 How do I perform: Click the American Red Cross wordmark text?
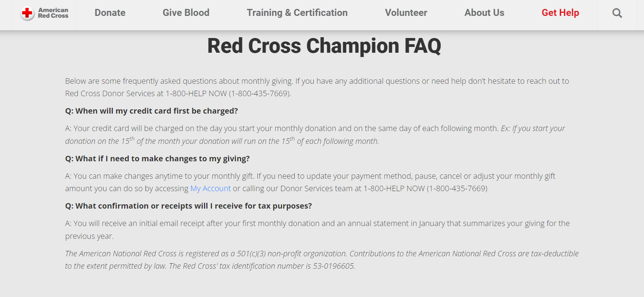pyautogui.click(x=53, y=13)
